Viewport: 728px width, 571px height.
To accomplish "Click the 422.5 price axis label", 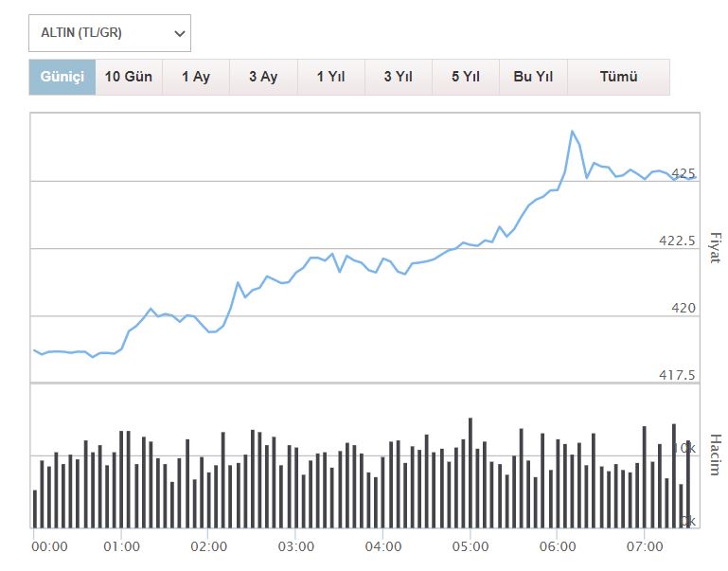I will point(677,241).
